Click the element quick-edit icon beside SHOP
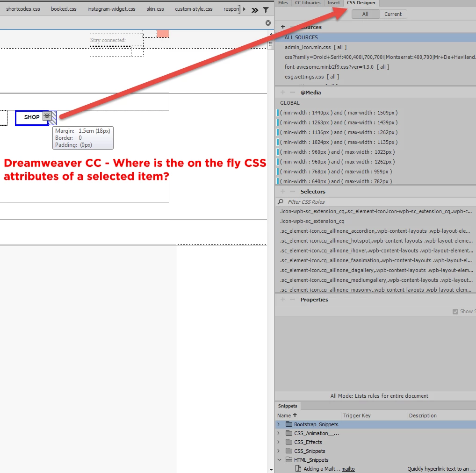Image resolution: width=476 pixels, height=473 pixels. click(x=47, y=115)
